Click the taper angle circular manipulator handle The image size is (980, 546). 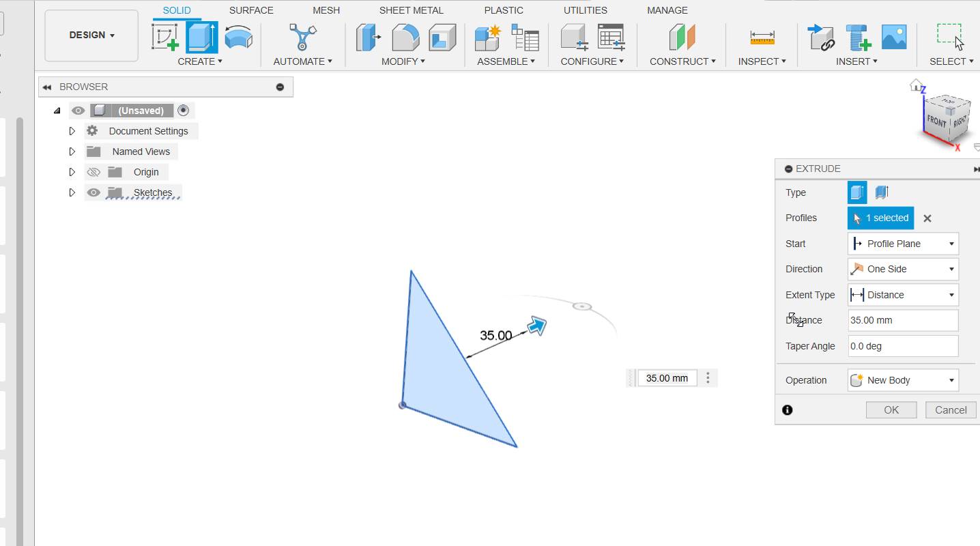[x=581, y=306]
